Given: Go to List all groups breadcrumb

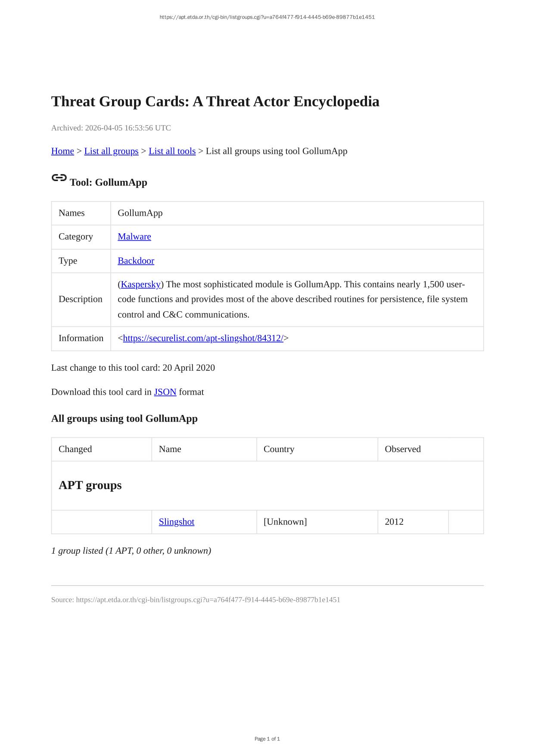Looking at the screenshot, I should (111, 151).
